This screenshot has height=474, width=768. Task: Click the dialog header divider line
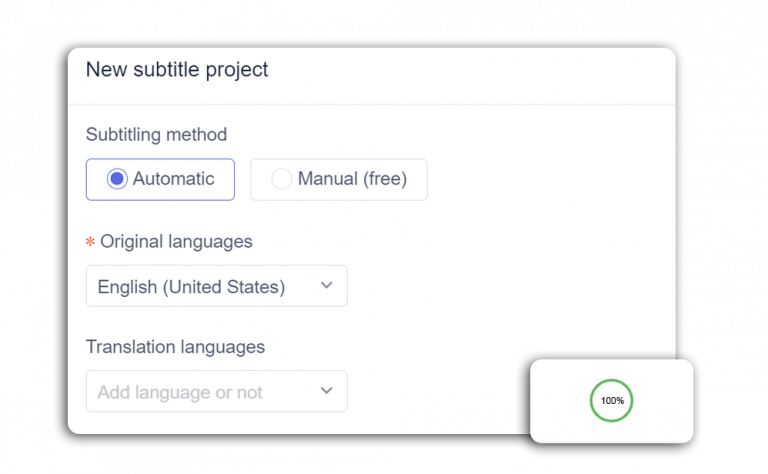(x=371, y=104)
